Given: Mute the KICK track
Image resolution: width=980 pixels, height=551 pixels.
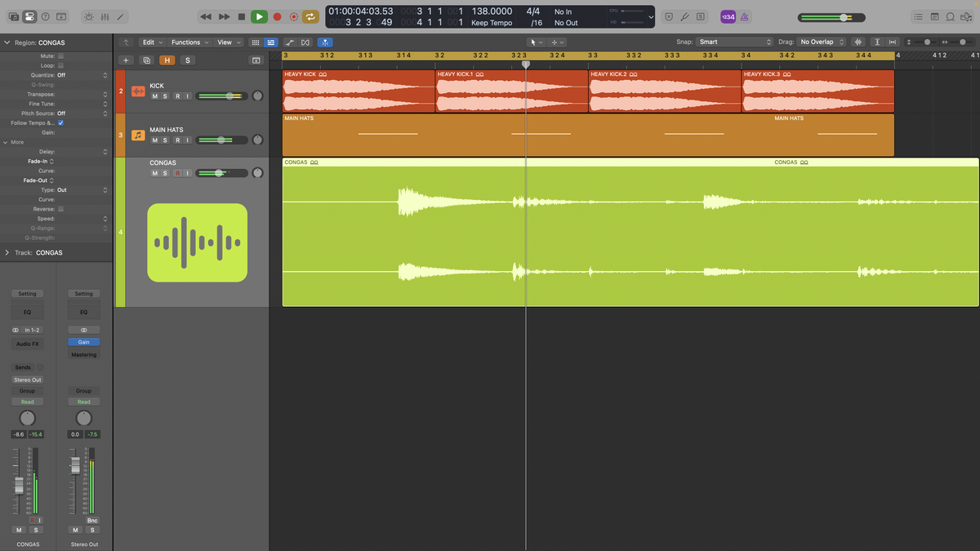Looking at the screenshot, I should click(154, 96).
